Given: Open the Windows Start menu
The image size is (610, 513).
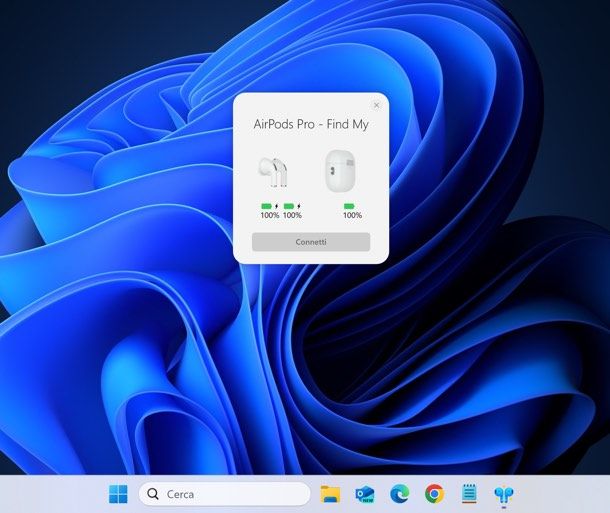Looking at the screenshot, I should pyautogui.click(x=118, y=494).
